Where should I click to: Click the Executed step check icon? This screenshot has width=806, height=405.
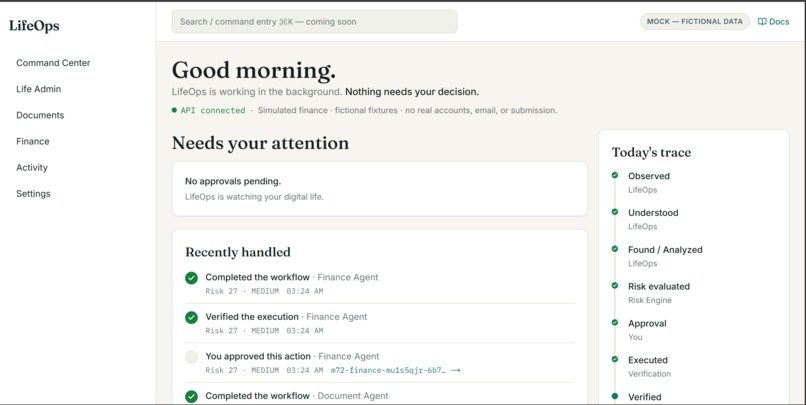pyautogui.click(x=615, y=359)
